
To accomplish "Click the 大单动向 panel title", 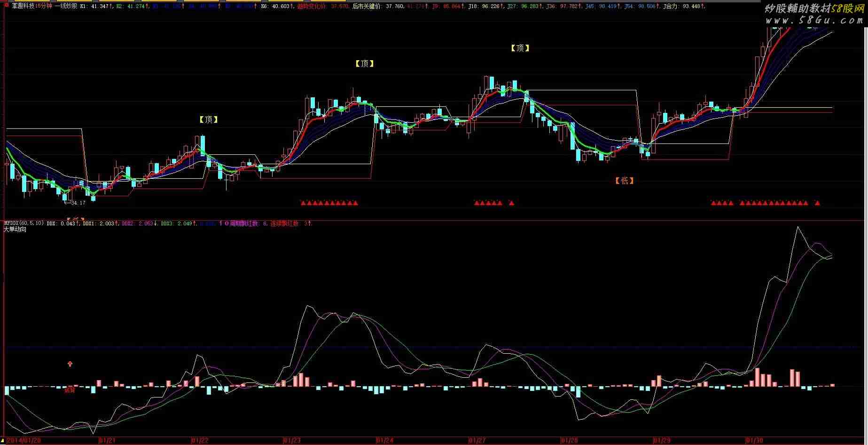I will click(15, 230).
